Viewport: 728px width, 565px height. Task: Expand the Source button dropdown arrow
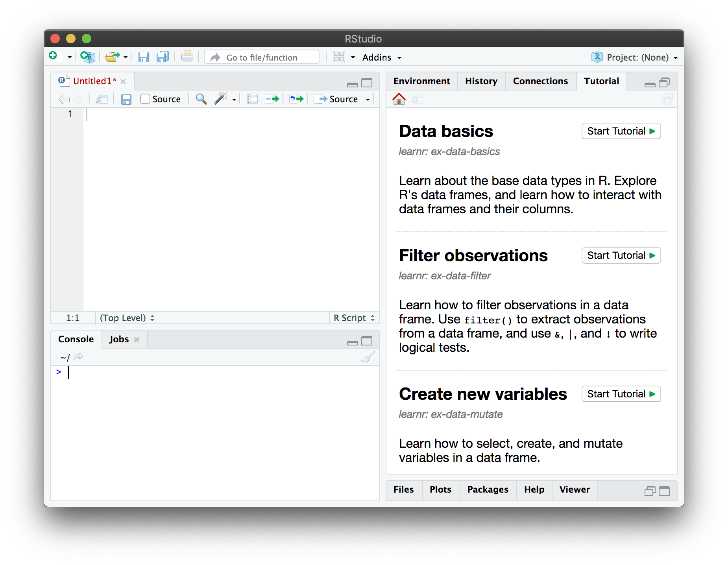[x=368, y=99]
